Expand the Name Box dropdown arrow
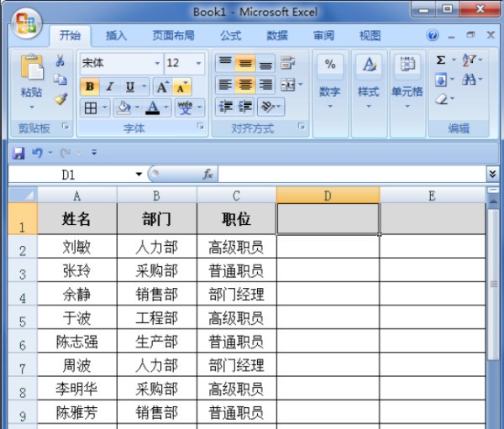Image resolution: width=504 pixels, height=429 pixels. coord(139,174)
